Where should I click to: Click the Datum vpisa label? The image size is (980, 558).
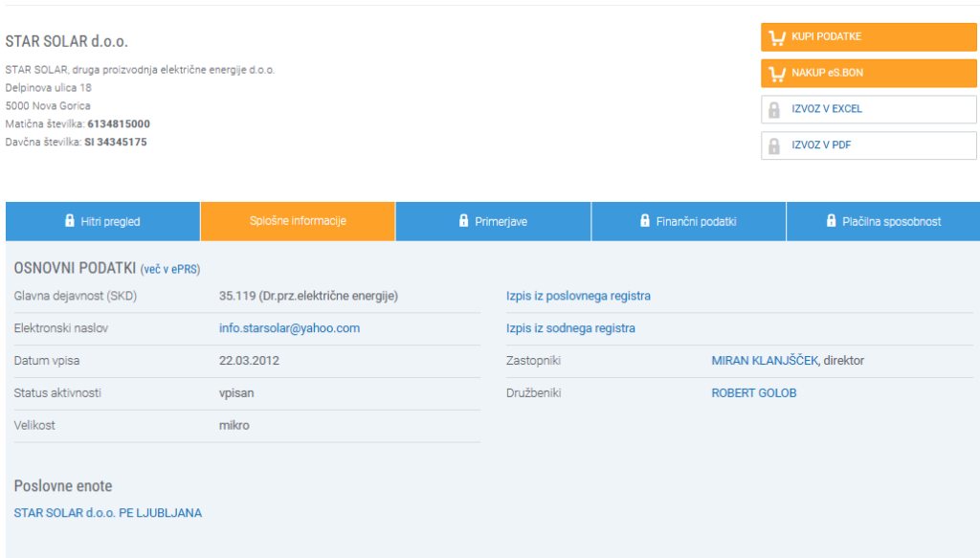[x=46, y=361]
